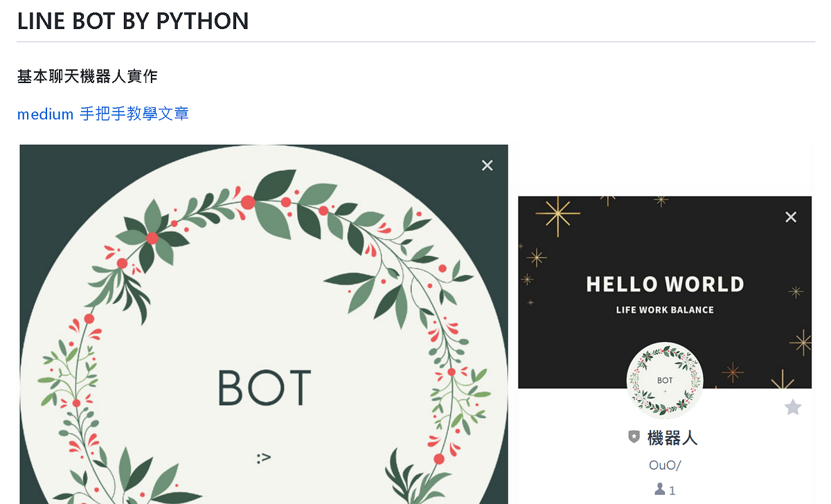Click the LINE BOT BY PYTHON heading
The width and height of the screenshot is (831, 504).
[133, 21]
